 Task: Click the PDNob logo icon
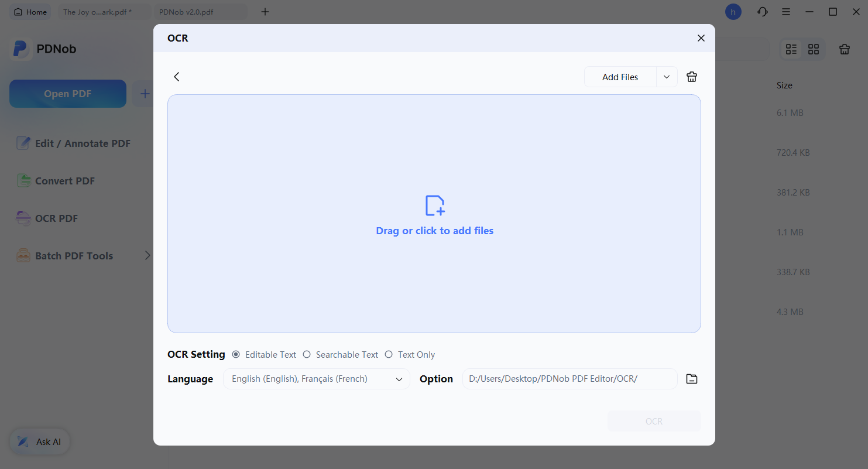tap(20, 49)
